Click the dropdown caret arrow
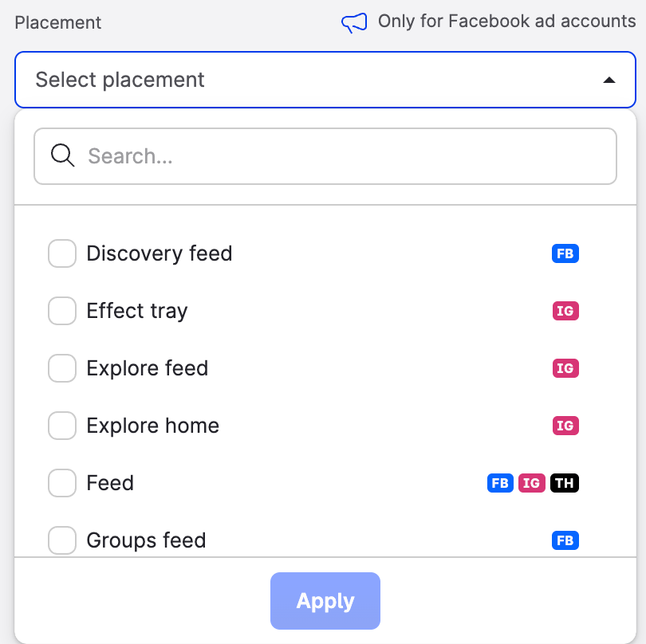 (609, 80)
